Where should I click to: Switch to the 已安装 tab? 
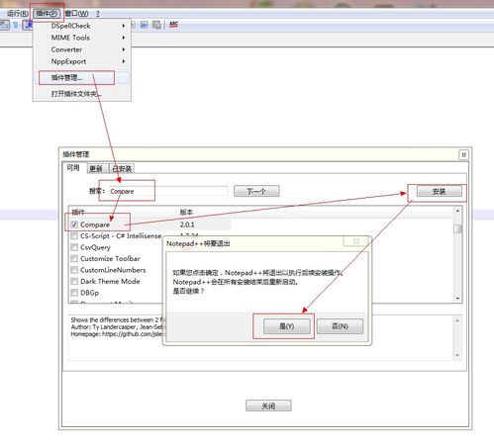pos(122,169)
